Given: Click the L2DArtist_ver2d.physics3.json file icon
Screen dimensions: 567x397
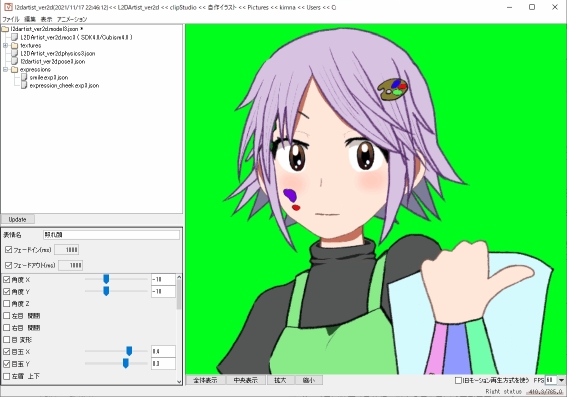Looking at the screenshot, I should 14,53.
